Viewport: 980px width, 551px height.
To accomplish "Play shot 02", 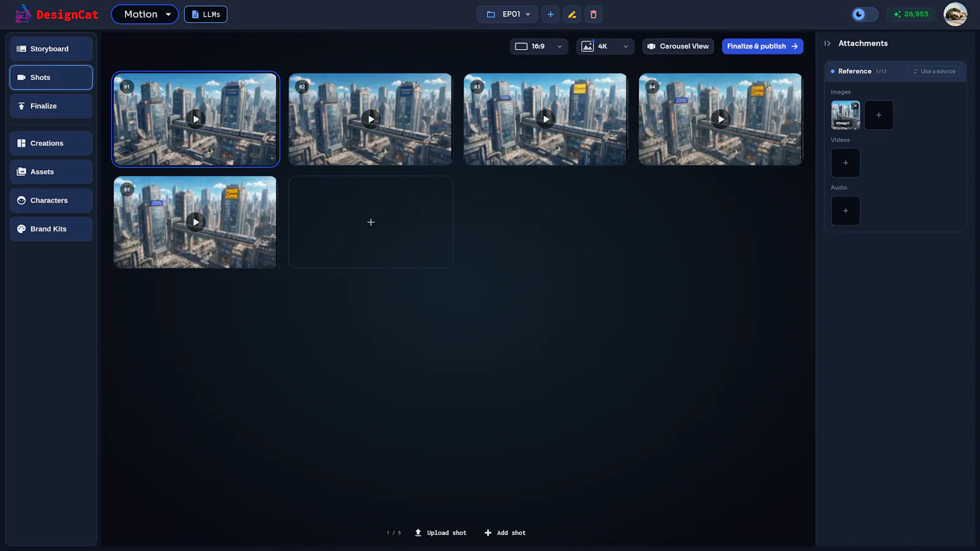I will 371,119.
